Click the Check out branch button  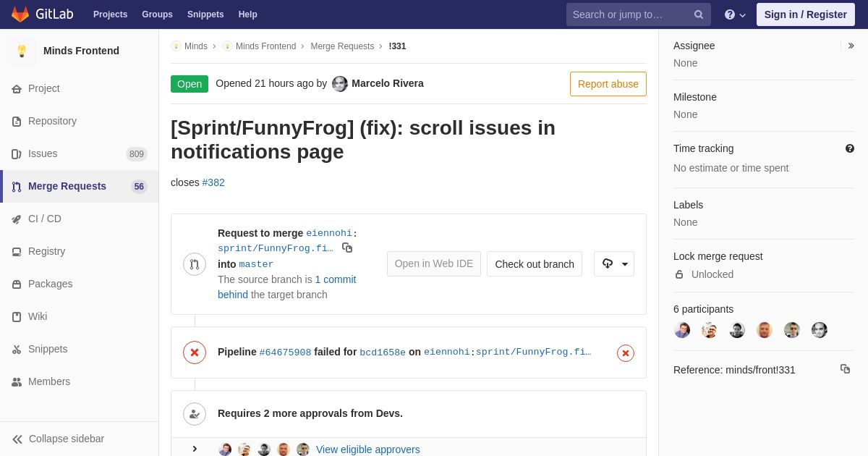535,264
